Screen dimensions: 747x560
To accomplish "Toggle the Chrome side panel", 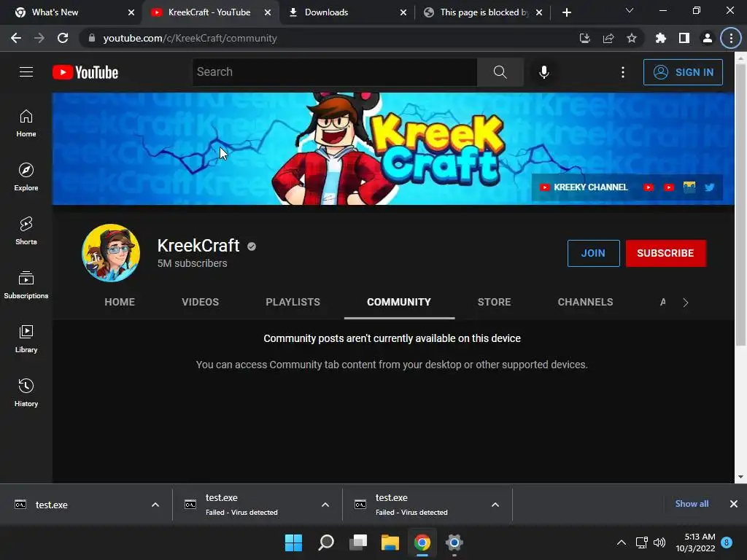I will tap(684, 38).
